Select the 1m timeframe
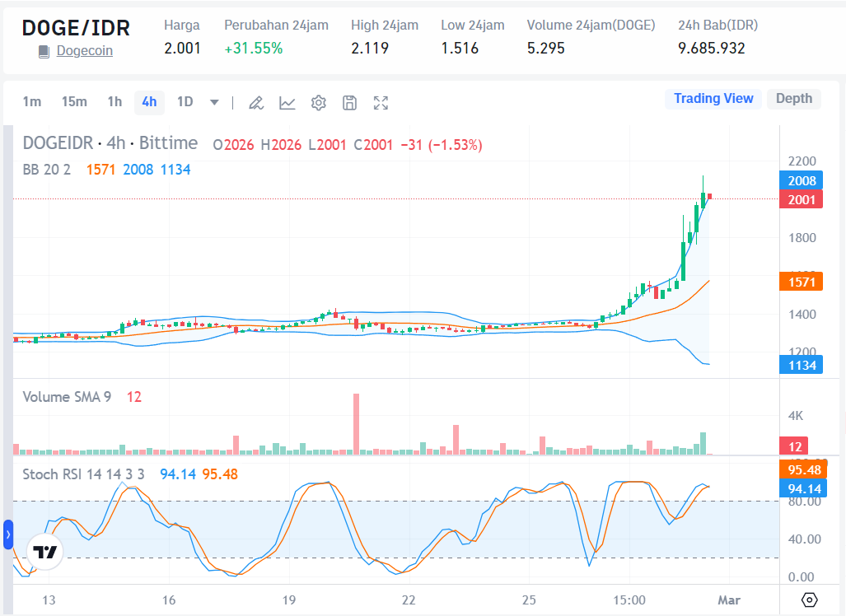This screenshot has height=616, width=846. pos(32,101)
